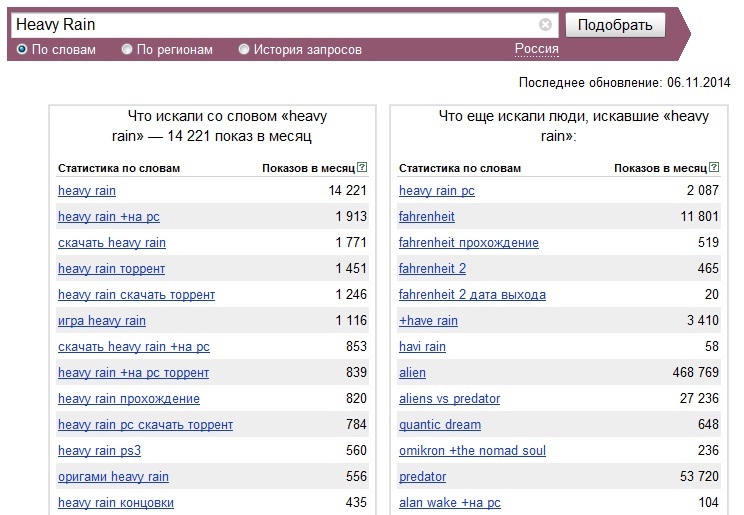The height and width of the screenshot is (515, 744).
Task: Open help icon beside left "Показов в месяц"
Action: click(x=362, y=167)
